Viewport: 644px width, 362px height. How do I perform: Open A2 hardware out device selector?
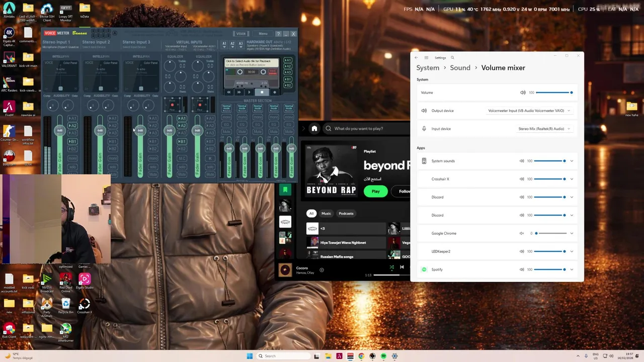pyautogui.click(x=232, y=44)
